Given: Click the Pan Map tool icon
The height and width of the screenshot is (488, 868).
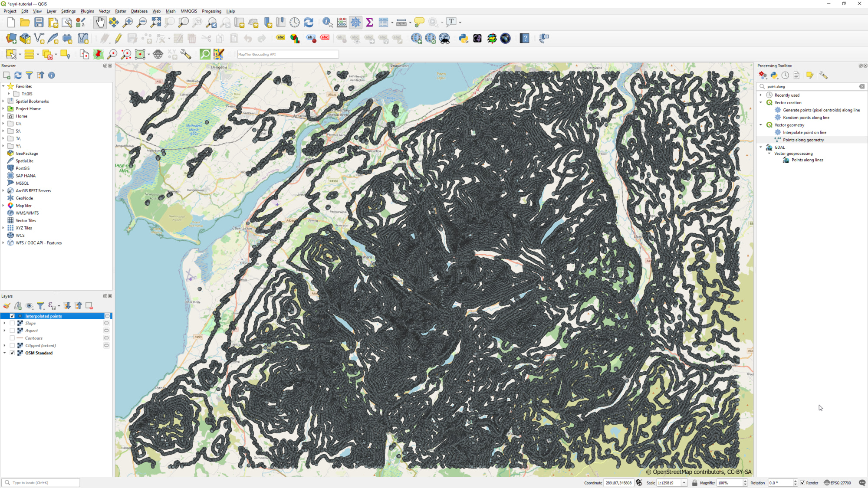Looking at the screenshot, I should pos(99,22).
